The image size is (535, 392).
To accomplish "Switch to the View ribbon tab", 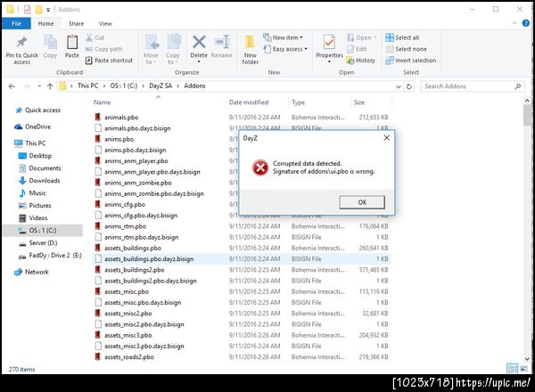I will pyautogui.click(x=105, y=23).
